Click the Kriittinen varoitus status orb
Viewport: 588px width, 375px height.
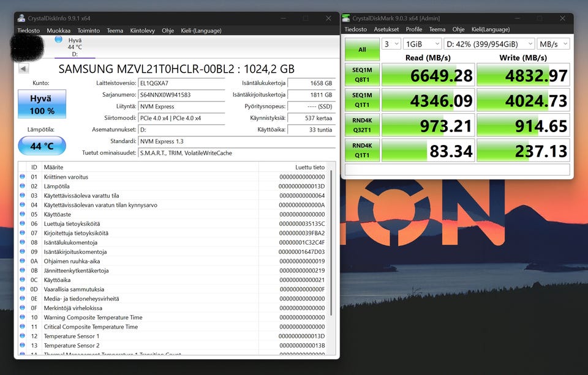pyautogui.click(x=23, y=176)
